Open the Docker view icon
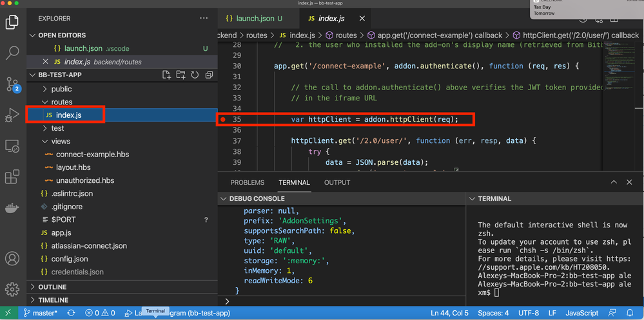This screenshot has width=644, height=320. pos(12,209)
